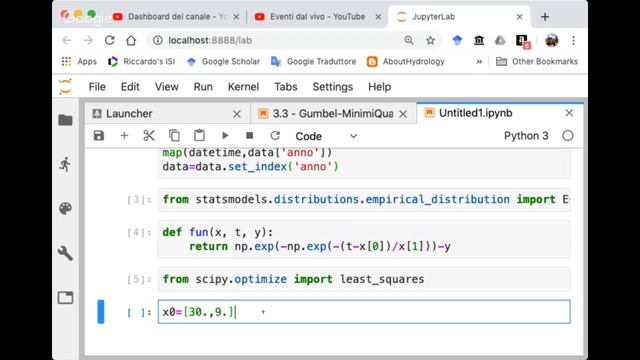The width and height of the screenshot is (640, 360).
Task: Select the Untitled1.ipynb tab
Action: point(500,113)
